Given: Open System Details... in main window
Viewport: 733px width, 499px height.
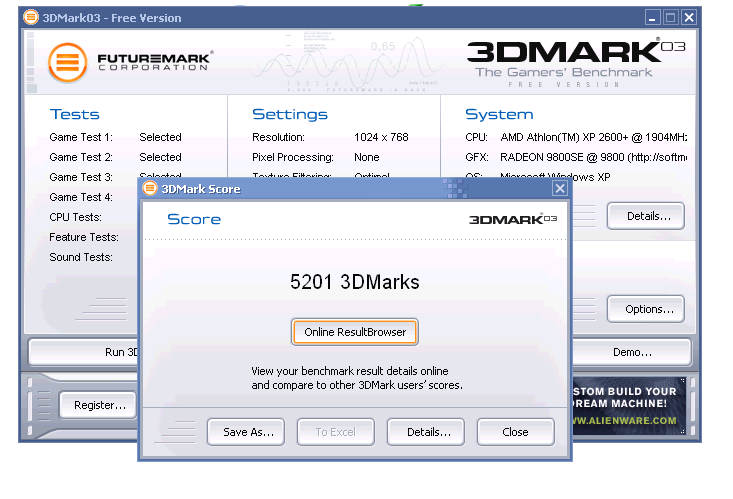Looking at the screenshot, I should [646, 216].
